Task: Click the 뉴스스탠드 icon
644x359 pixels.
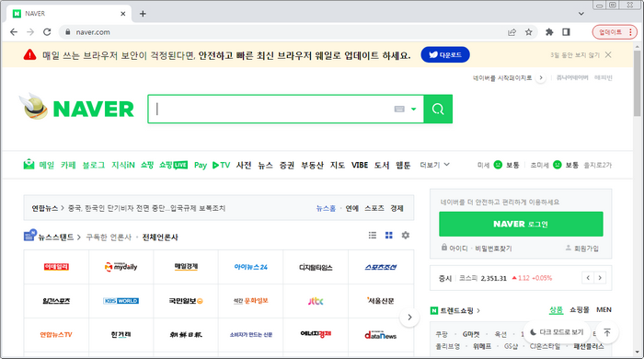Action: pos(30,236)
